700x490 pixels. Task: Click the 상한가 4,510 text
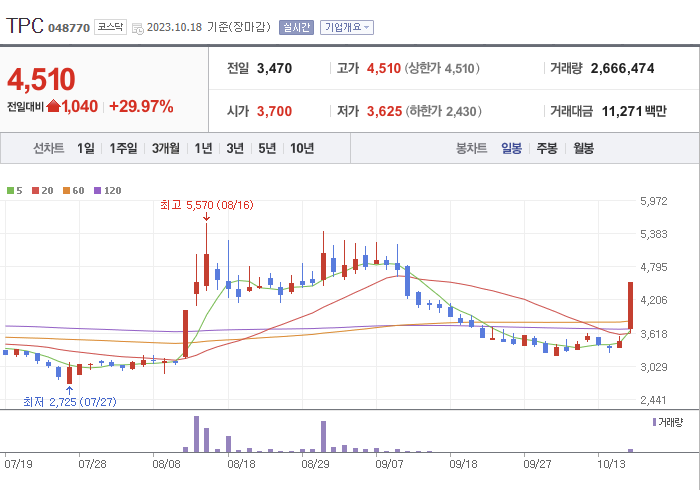coord(442,68)
